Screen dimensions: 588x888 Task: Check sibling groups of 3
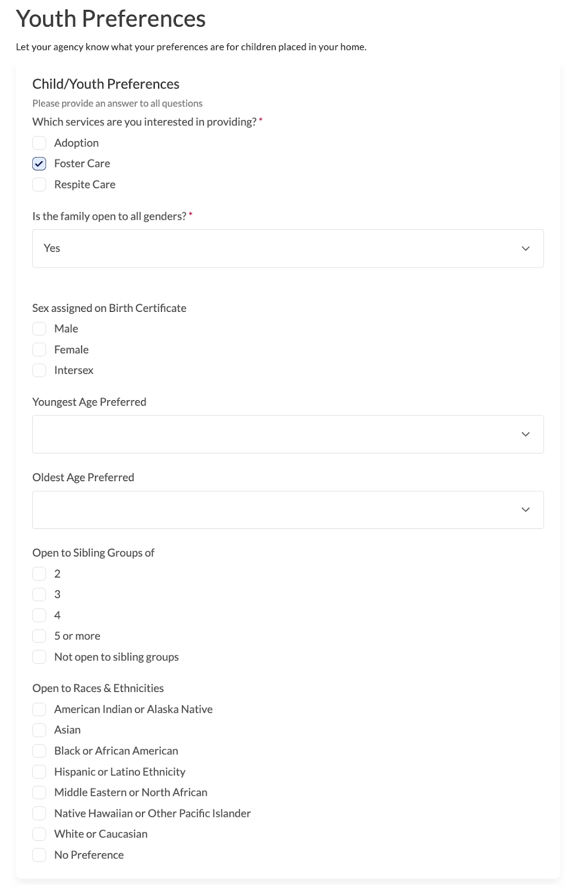[x=39, y=594]
